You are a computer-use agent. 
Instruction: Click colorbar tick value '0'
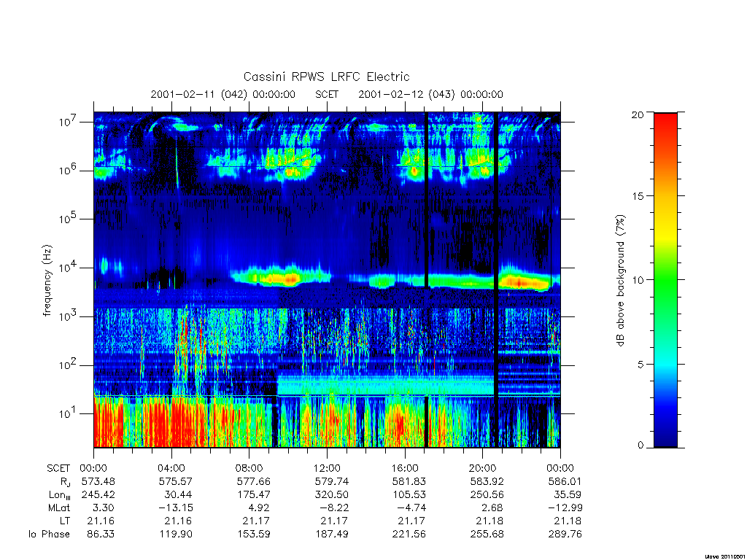click(x=640, y=446)
